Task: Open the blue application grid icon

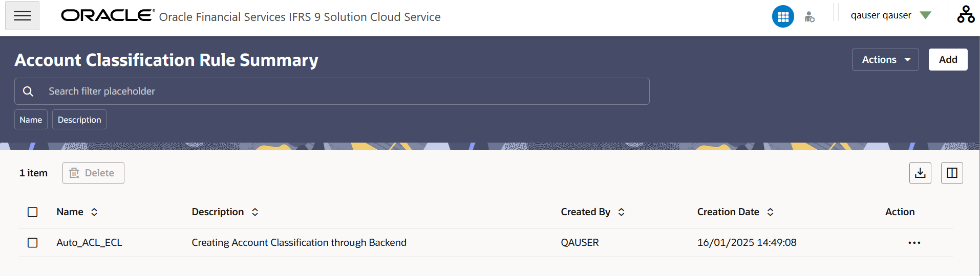Action: 783,17
